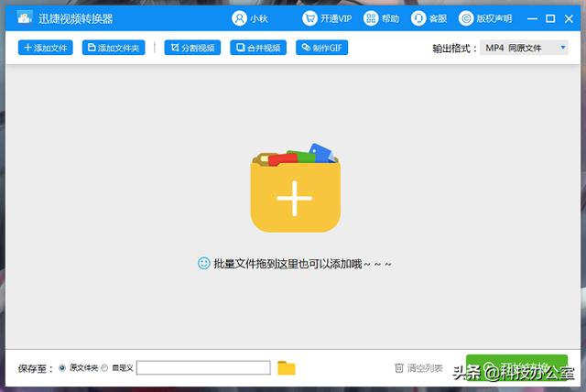The image size is (586, 392).
Task: Click the 小秋 user account icon
Action: [x=239, y=18]
